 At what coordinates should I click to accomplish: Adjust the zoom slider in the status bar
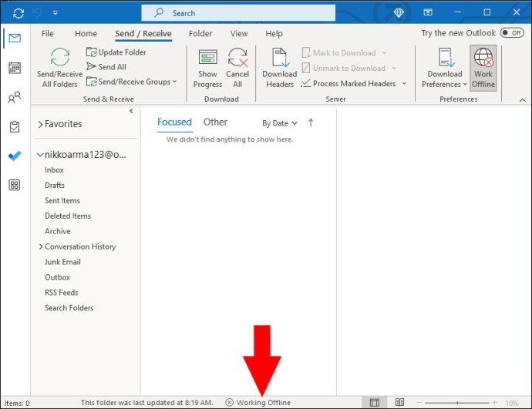(x=456, y=403)
